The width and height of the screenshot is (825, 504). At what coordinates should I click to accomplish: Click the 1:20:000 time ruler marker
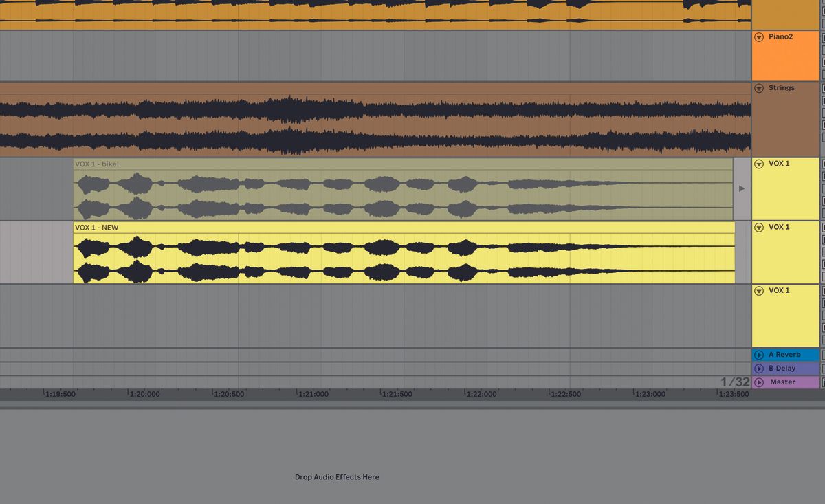(144, 395)
